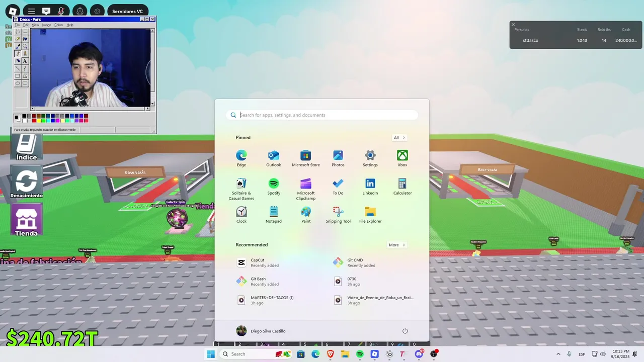Image resolution: width=644 pixels, height=362 pixels.
Task: Click the Servidores VC button
Action: pyautogui.click(x=127, y=11)
